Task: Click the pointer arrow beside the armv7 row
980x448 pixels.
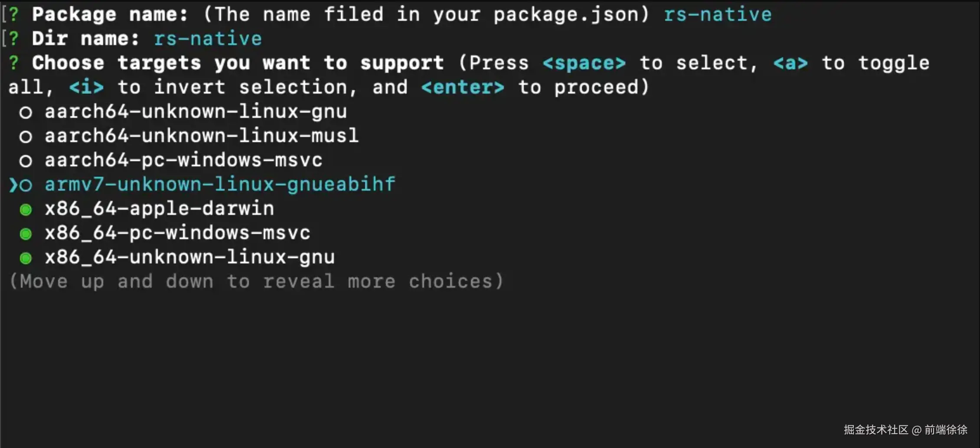Action: coord(13,185)
